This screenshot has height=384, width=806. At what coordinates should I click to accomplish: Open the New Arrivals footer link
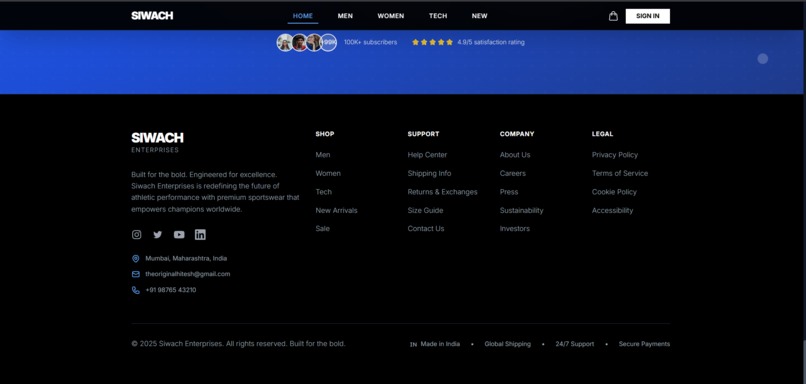(336, 210)
